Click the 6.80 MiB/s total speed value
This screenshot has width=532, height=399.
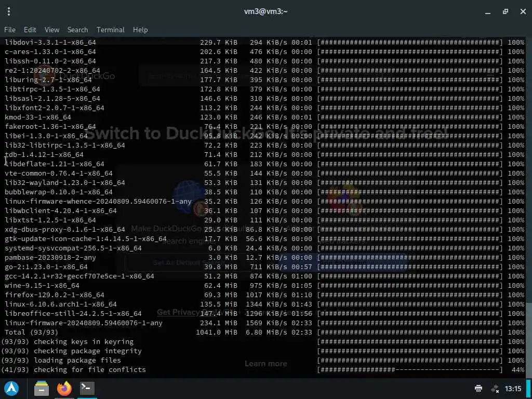pos(267,332)
